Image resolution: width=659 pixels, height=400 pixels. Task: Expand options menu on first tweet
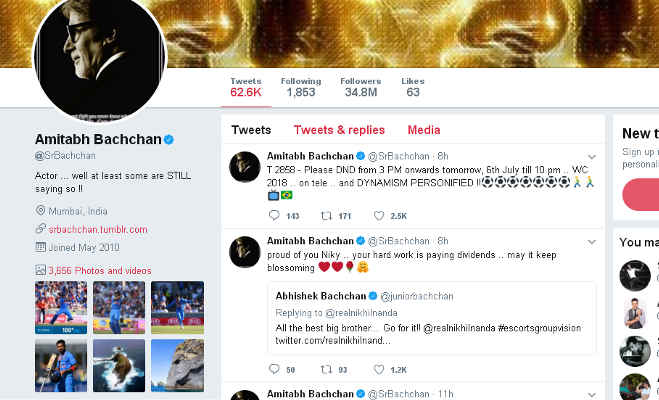(x=592, y=157)
